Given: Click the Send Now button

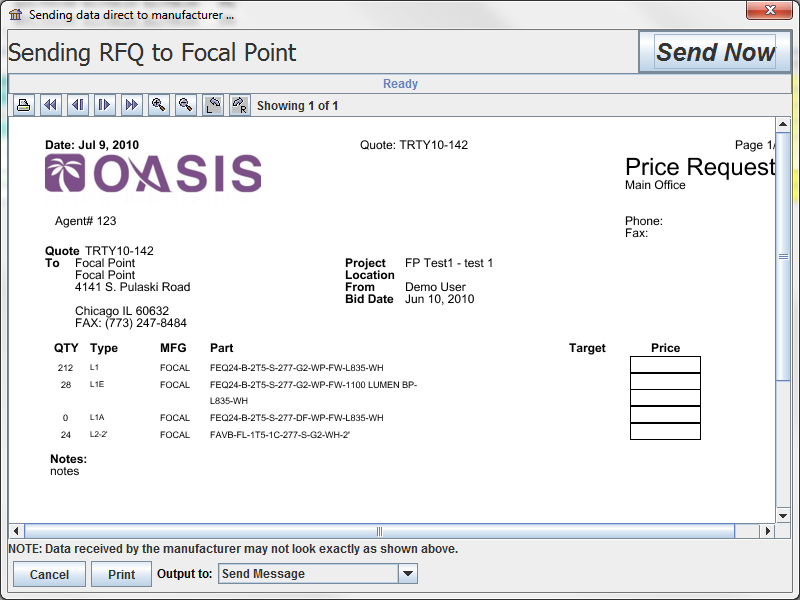Looking at the screenshot, I should pyautogui.click(x=715, y=52).
